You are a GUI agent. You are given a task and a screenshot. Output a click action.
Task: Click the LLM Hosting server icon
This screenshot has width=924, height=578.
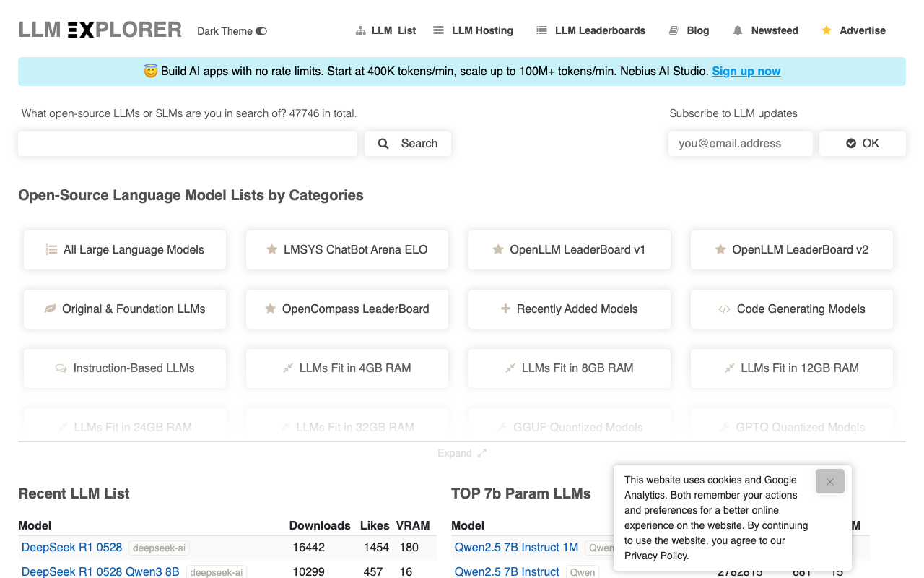pyautogui.click(x=438, y=30)
